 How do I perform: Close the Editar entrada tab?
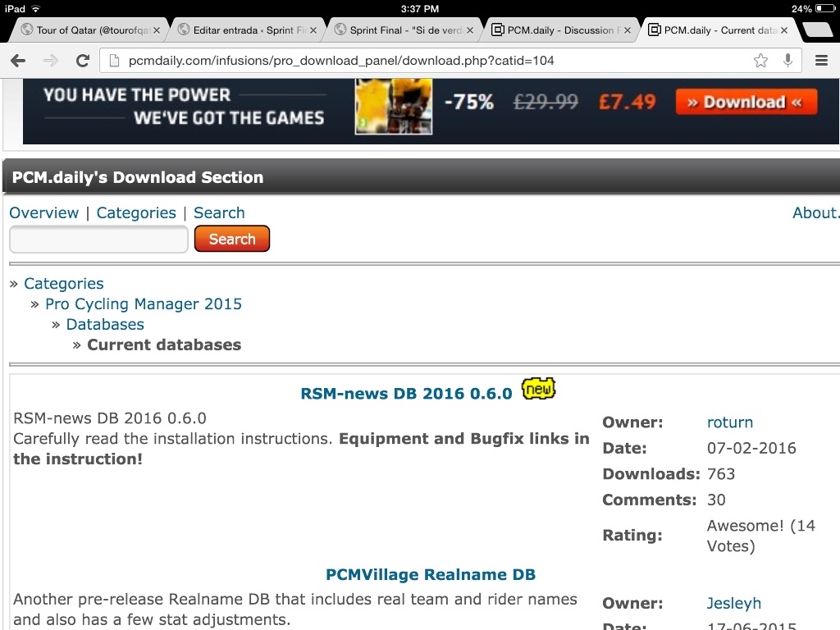(x=314, y=30)
